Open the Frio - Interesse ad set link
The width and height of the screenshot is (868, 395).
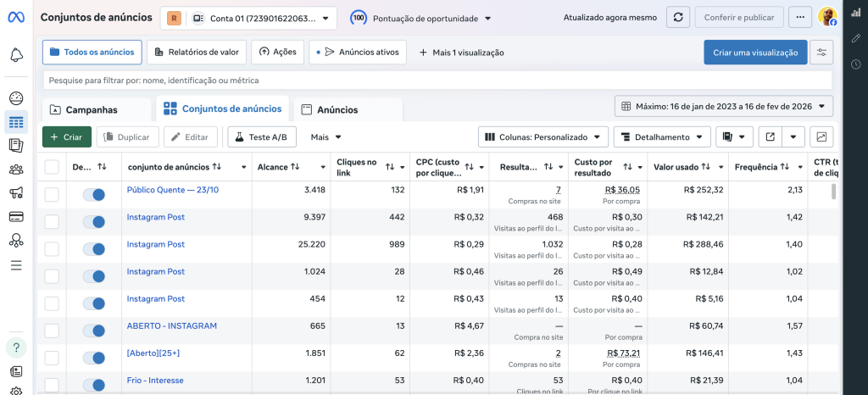[x=155, y=381]
